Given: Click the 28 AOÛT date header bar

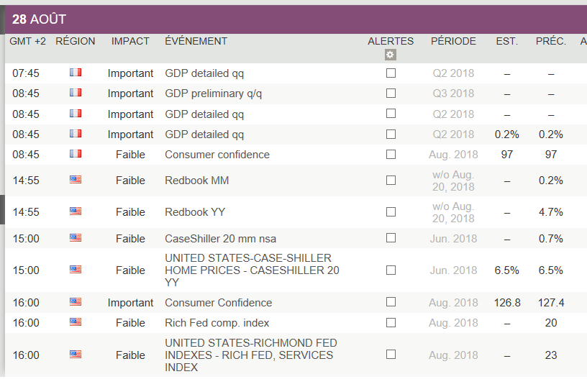Looking at the screenshot, I should pos(288,19).
